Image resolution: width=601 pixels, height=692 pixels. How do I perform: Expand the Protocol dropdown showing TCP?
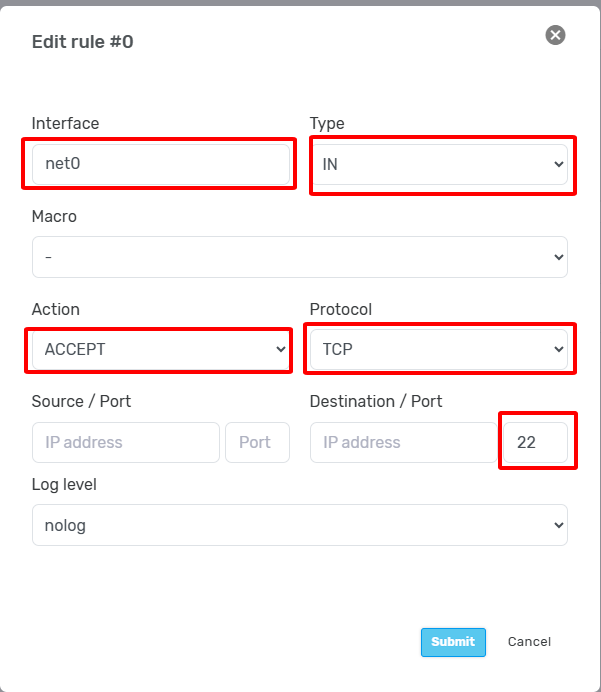click(x=439, y=349)
